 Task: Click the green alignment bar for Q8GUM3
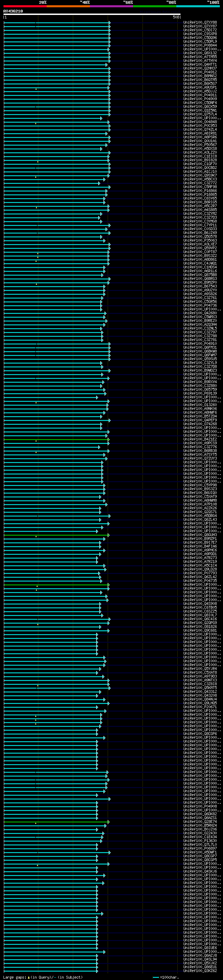pos(56,535)
